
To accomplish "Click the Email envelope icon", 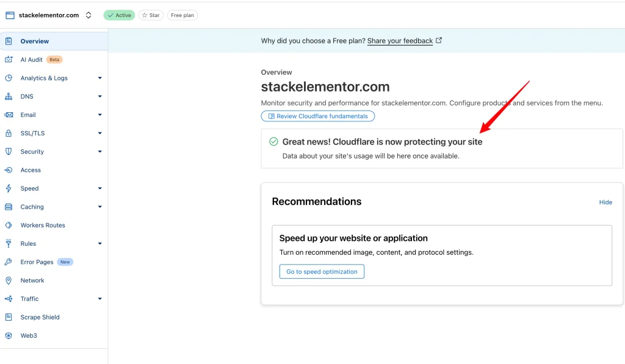I will [9, 115].
